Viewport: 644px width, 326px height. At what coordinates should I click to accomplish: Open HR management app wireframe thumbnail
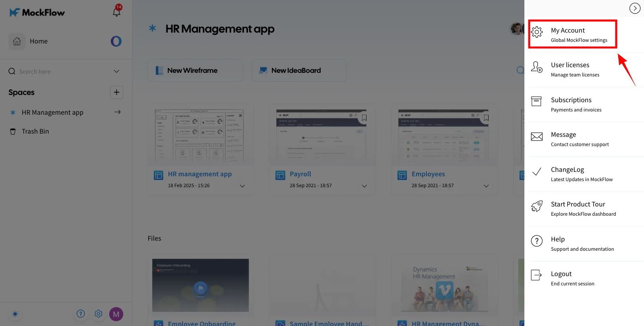(201, 135)
